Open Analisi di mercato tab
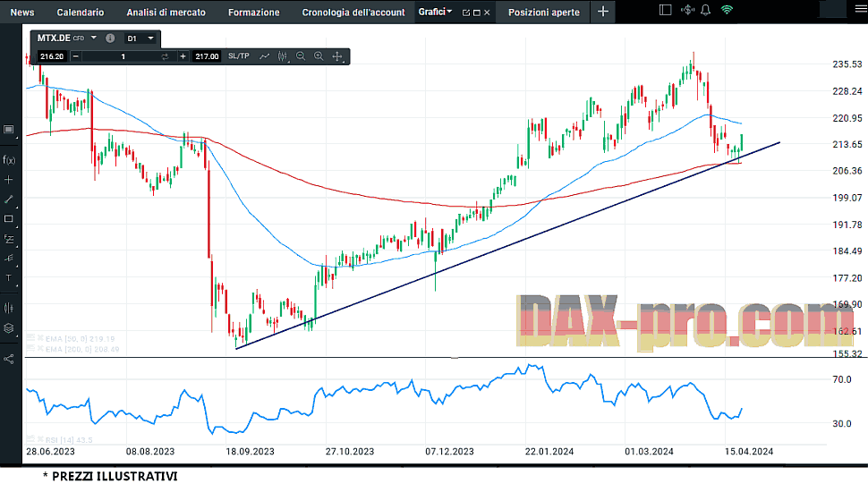 (166, 13)
